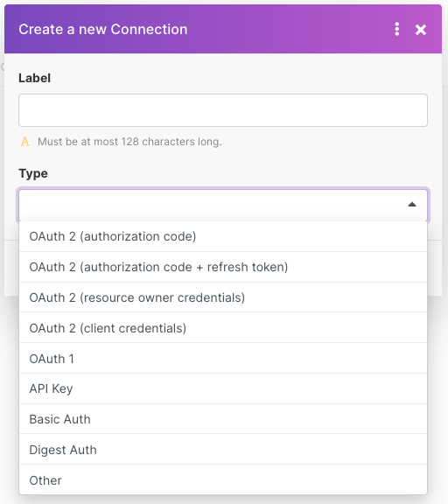
Task: Click the warning icon under Label
Action: pyautogui.click(x=24, y=142)
